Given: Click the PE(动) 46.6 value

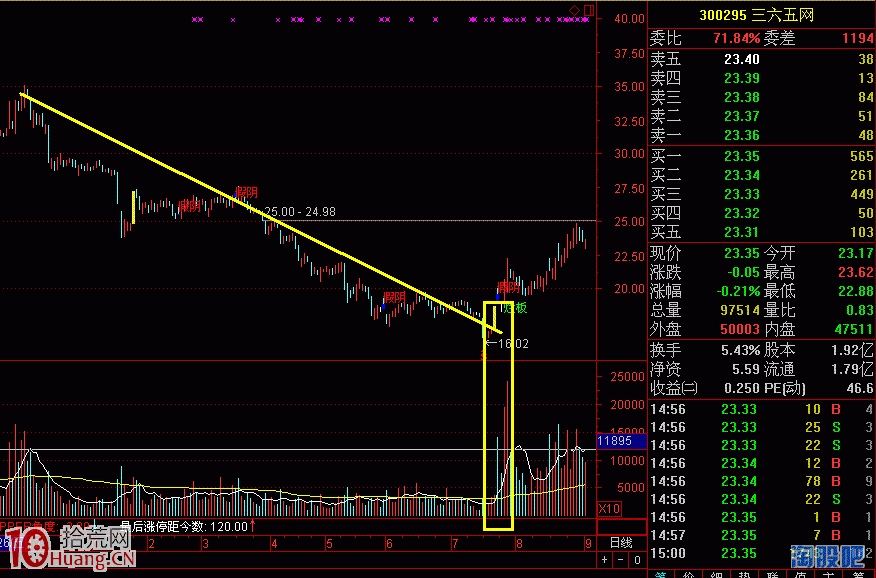Looking at the screenshot, I should click(x=860, y=388).
